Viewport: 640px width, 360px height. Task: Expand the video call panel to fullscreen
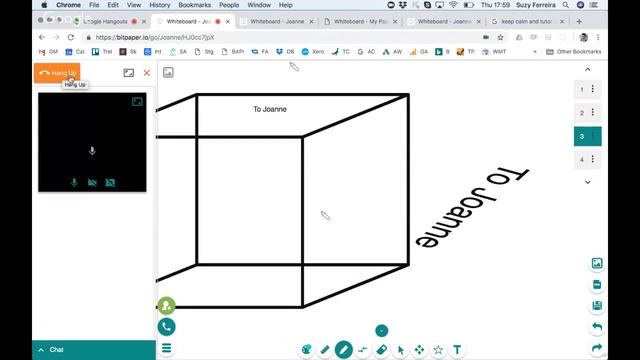click(x=129, y=73)
